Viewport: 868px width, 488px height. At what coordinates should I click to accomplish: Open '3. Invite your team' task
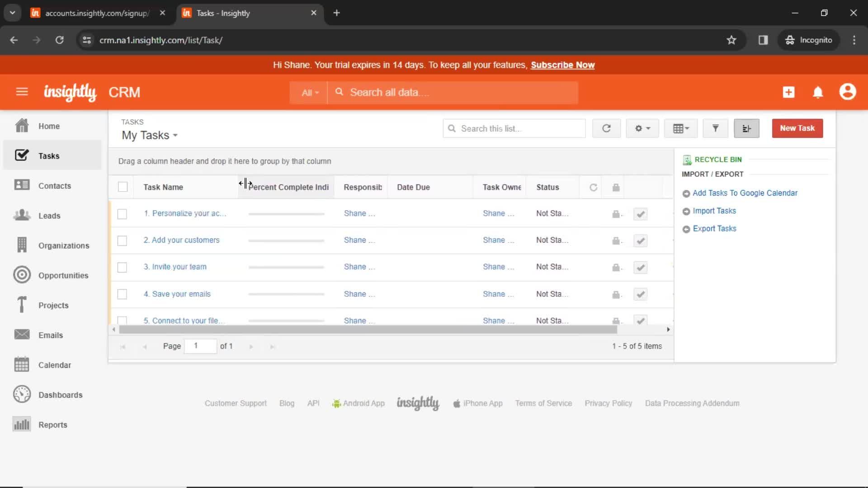pos(175,267)
